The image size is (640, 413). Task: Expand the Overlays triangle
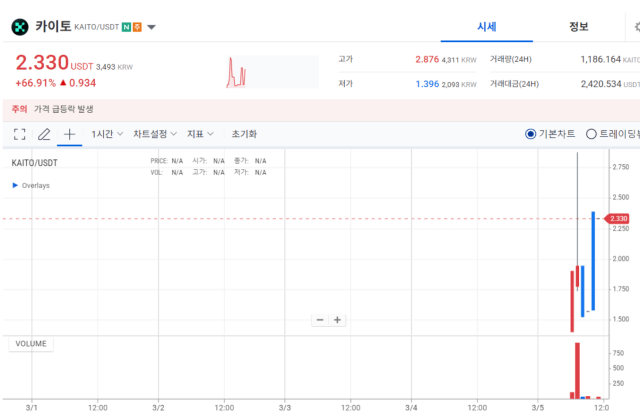tap(14, 185)
